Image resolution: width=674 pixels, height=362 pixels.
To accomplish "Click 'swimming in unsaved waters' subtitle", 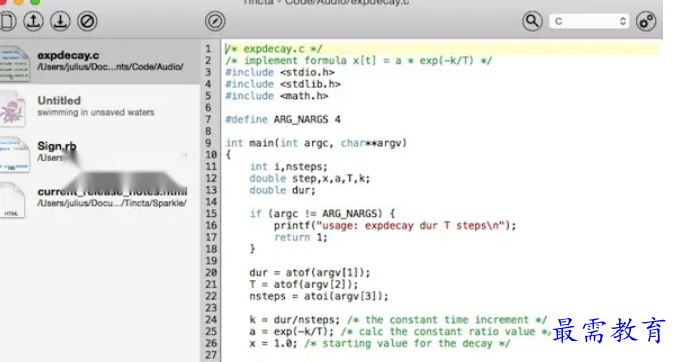I will click(x=96, y=112).
